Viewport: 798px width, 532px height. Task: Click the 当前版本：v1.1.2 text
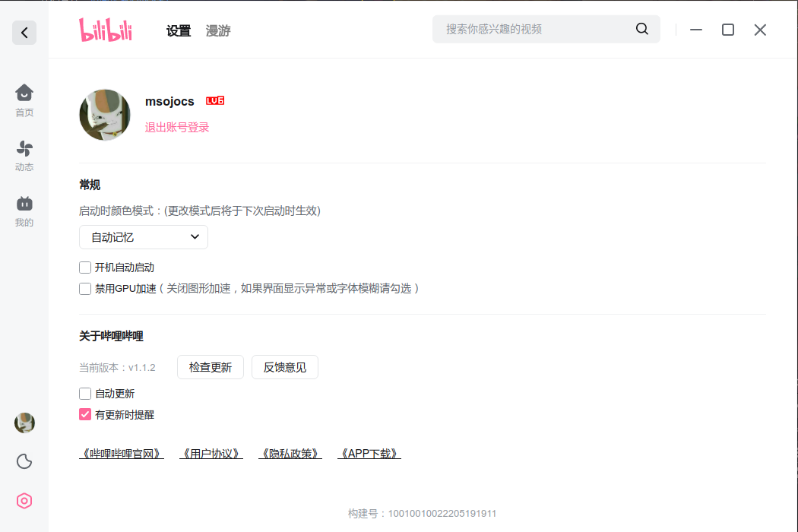117,368
